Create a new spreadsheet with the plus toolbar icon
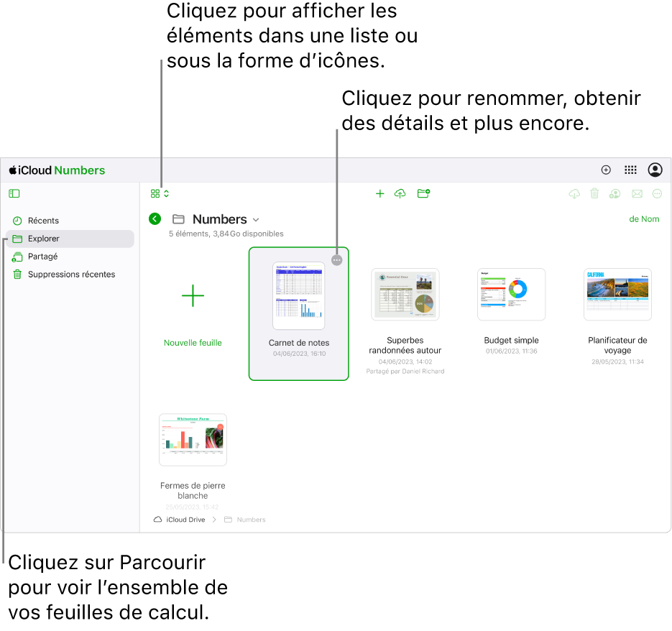The image size is (672, 631). 379,194
